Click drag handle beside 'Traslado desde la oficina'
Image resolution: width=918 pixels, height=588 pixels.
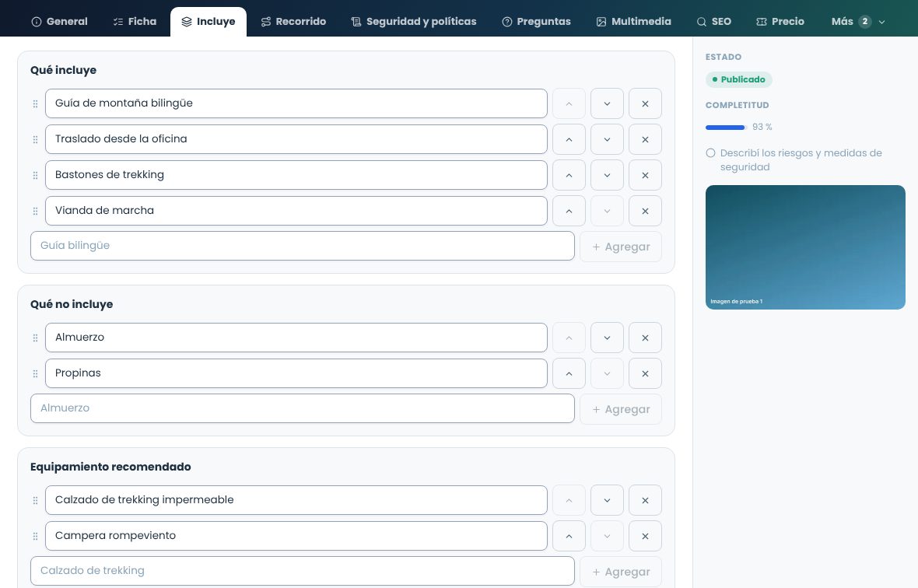tap(35, 139)
